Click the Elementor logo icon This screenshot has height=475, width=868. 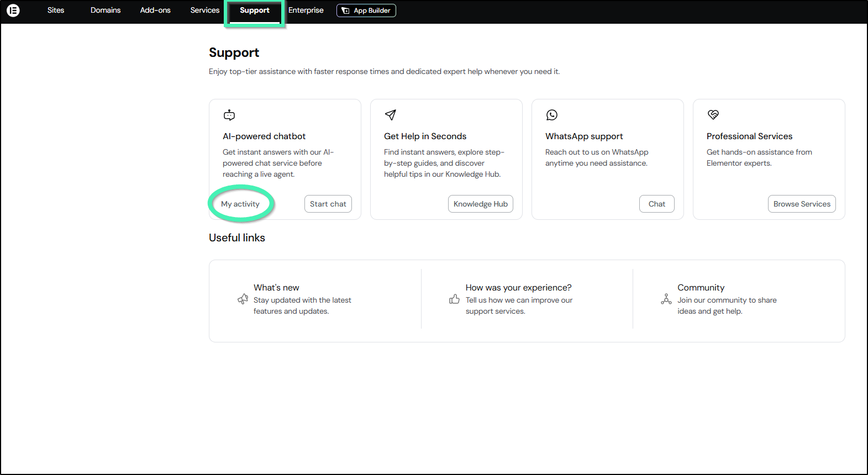pos(13,10)
